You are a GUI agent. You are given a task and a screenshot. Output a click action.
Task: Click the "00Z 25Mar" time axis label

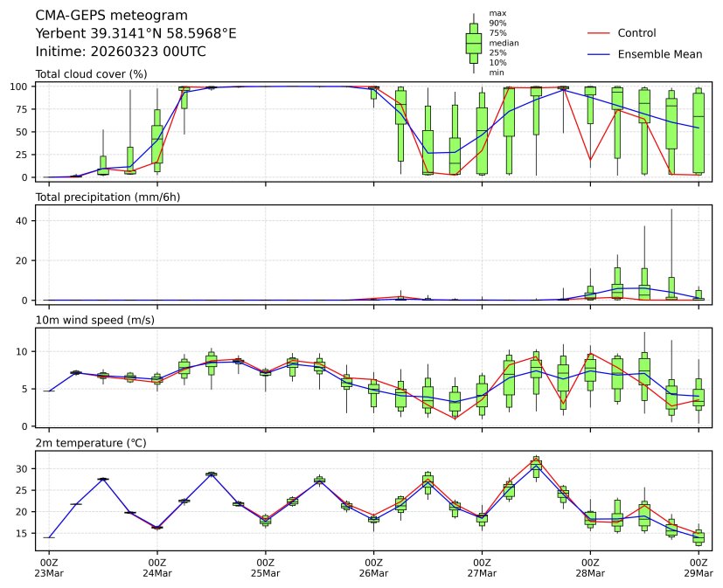click(266, 567)
